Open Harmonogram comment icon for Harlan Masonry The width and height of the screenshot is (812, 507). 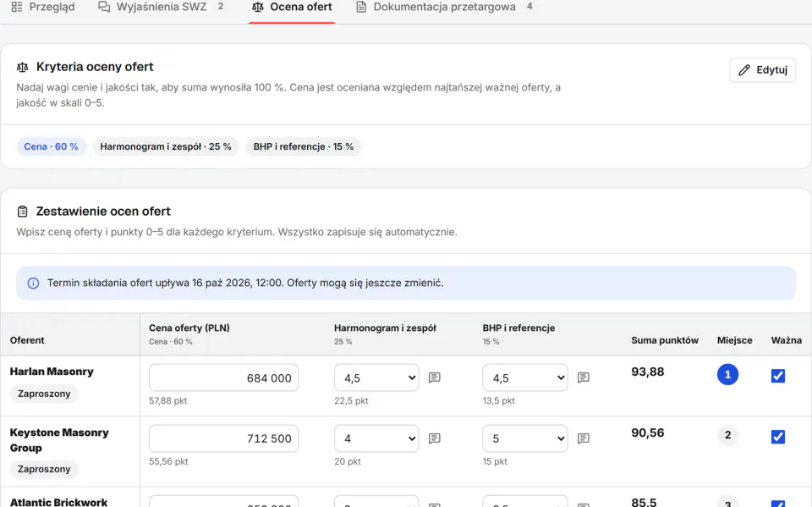[x=435, y=377]
